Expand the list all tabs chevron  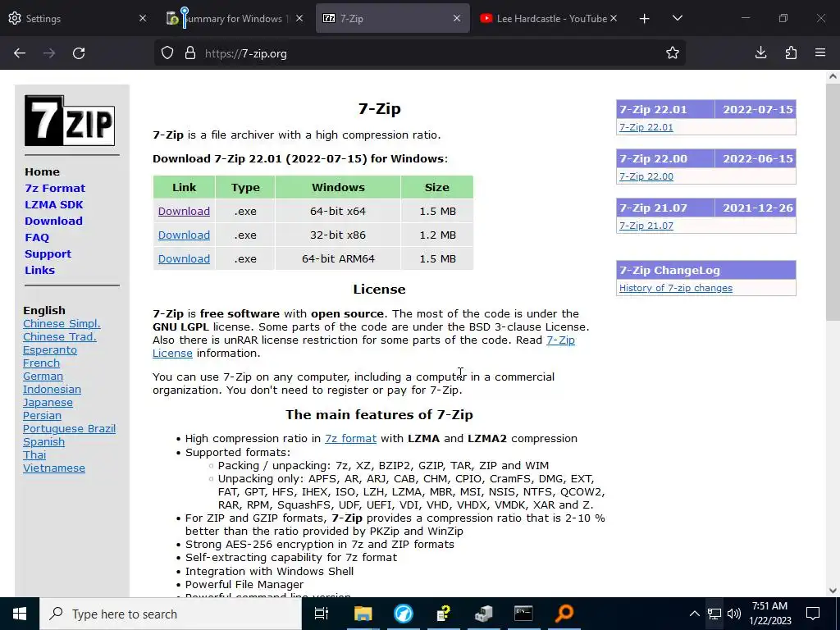[677, 18]
